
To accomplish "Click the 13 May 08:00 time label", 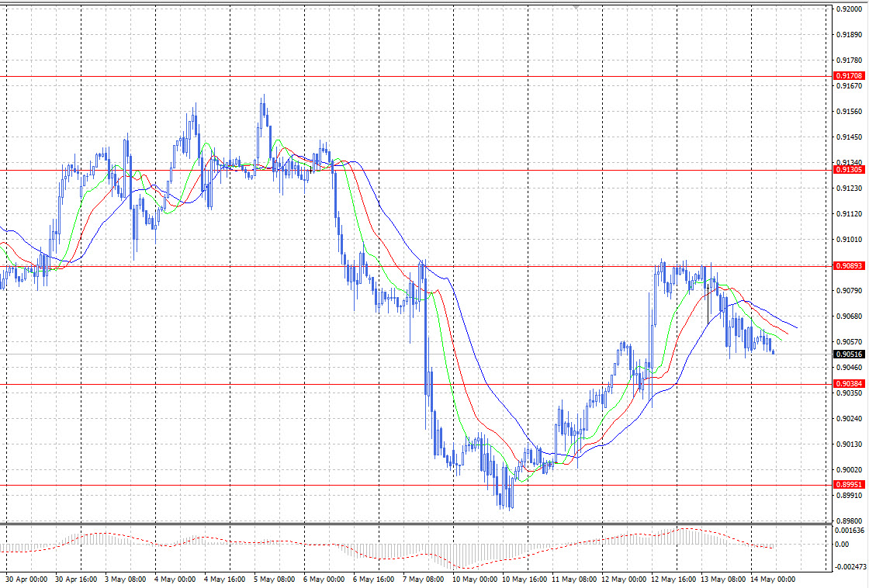I will [x=722, y=579].
